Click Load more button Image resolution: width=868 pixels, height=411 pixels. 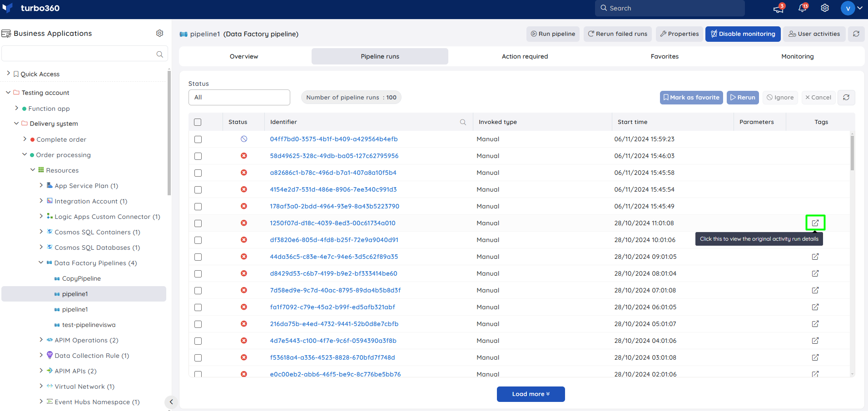click(531, 394)
